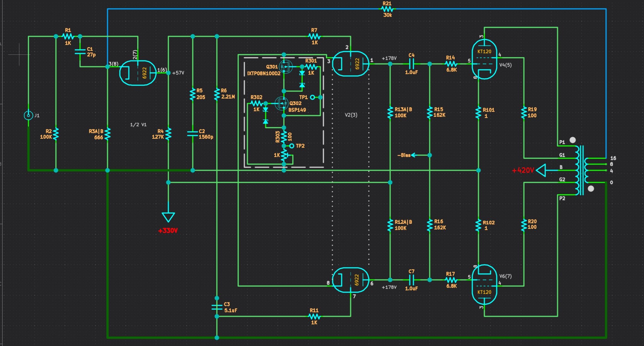Click the Q302 BSP149 MOSFET symbol

coord(281,103)
